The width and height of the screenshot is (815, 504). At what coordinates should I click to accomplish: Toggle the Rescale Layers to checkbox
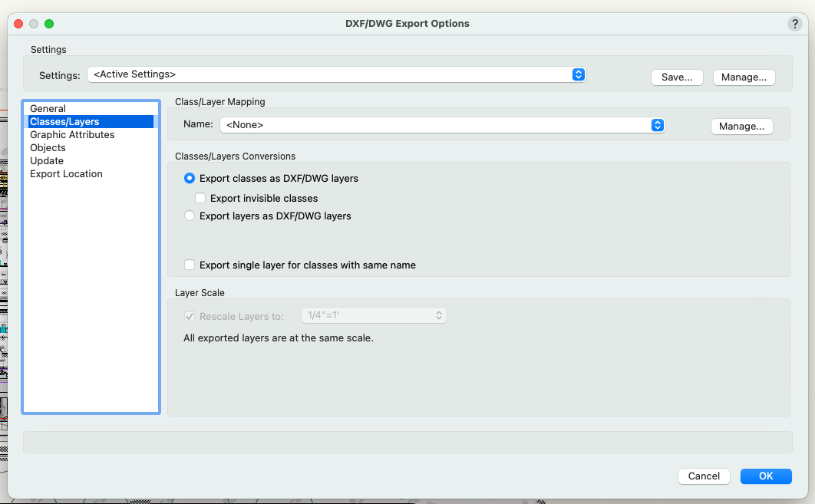(x=190, y=315)
